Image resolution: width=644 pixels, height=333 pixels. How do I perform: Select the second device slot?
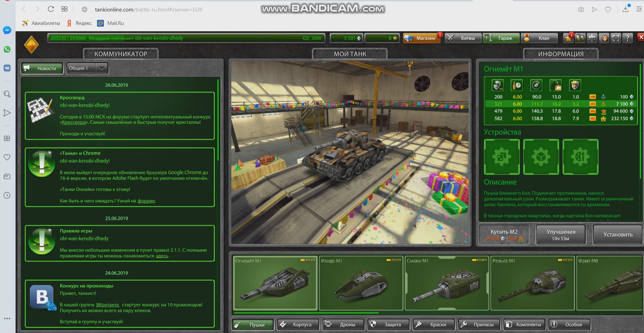(x=541, y=157)
